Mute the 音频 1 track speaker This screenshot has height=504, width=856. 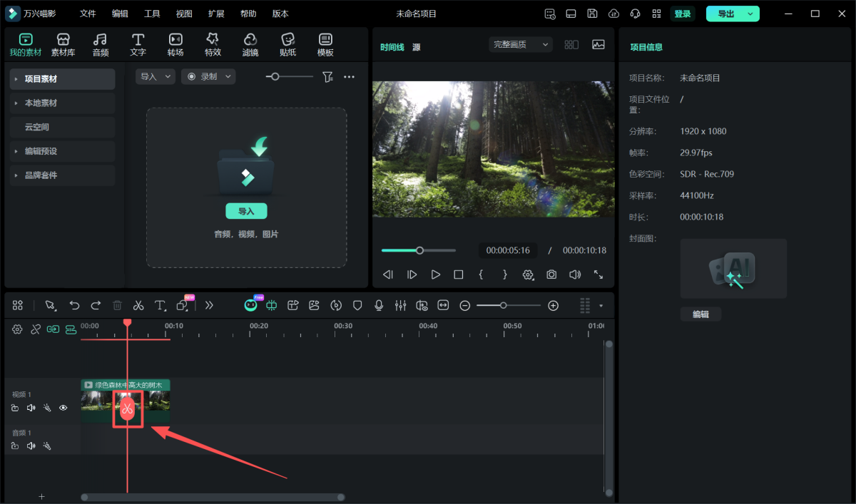[x=31, y=446]
